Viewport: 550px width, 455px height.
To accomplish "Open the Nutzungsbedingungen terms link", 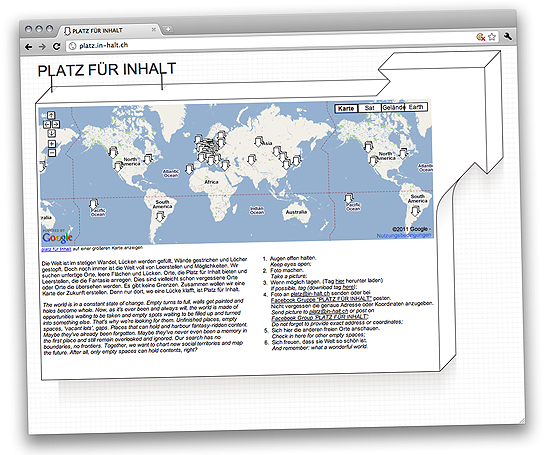I will click(404, 235).
